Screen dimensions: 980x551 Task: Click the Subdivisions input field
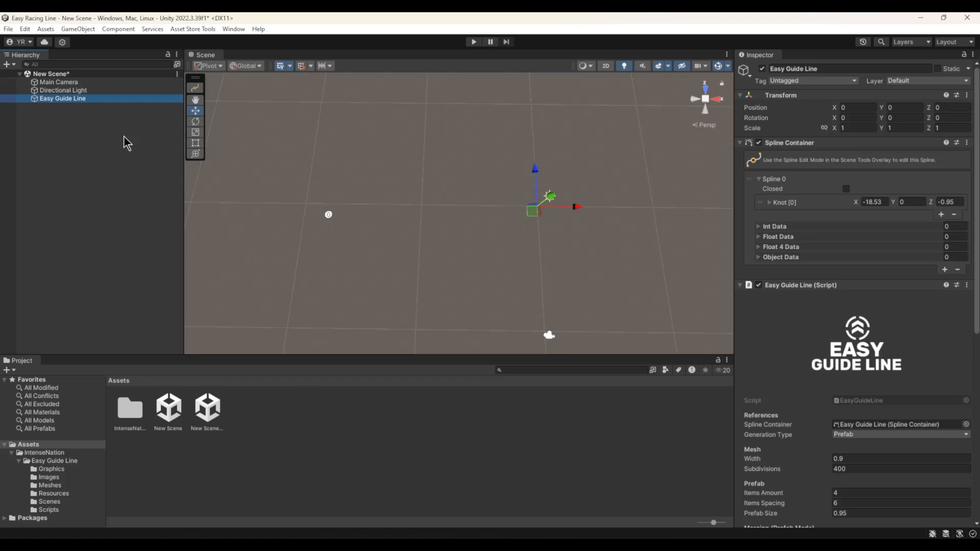pyautogui.click(x=901, y=469)
